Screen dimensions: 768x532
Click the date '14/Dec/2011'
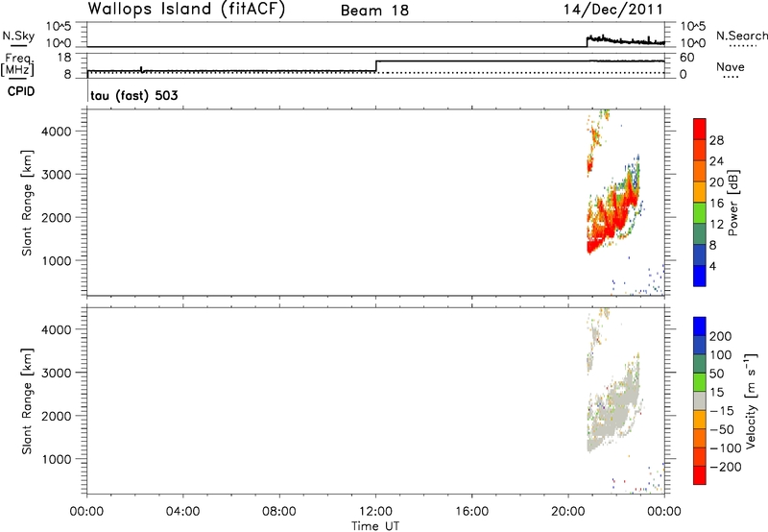[x=613, y=10]
